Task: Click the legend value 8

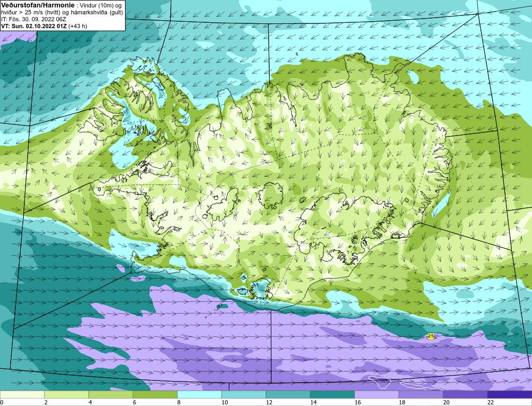Action: [x=179, y=402]
